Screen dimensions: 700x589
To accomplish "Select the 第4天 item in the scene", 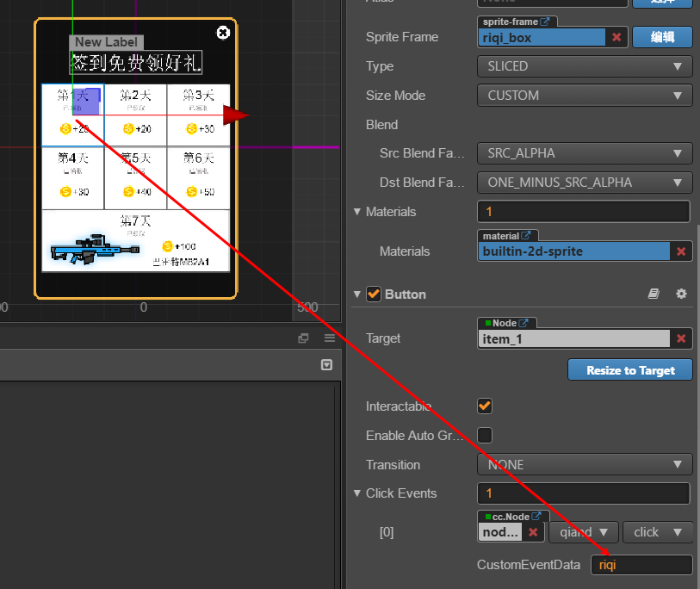I will click(x=73, y=178).
